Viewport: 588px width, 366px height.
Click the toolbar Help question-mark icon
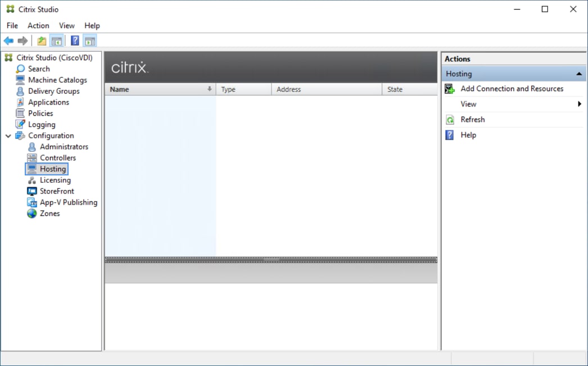pos(75,40)
